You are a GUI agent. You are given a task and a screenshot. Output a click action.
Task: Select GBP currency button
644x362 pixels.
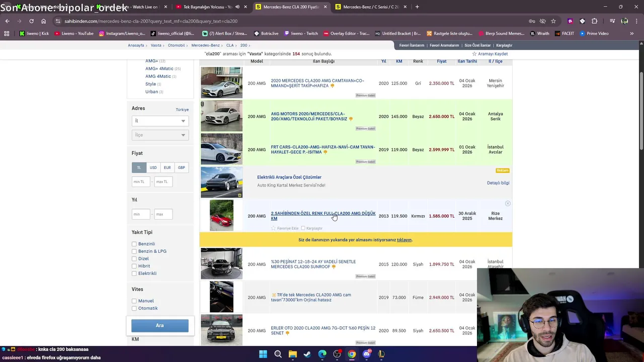point(181,167)
